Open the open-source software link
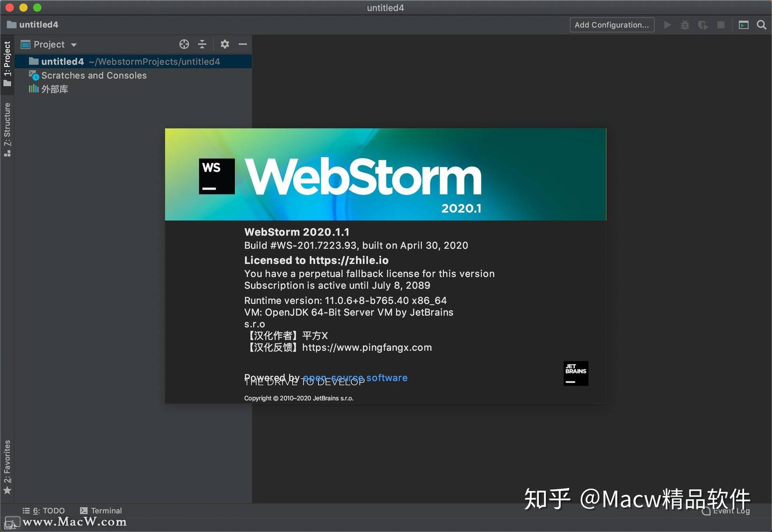The image size is (772, 532). (355, 378)
